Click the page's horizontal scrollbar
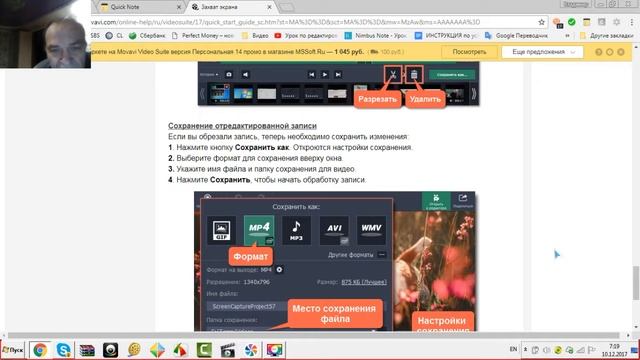Screen dimensions: 640x360 (314, 335)
